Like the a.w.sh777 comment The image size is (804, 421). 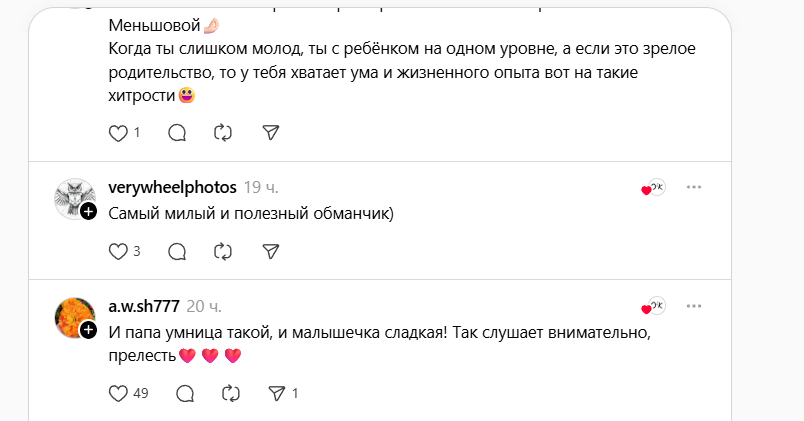point(118,393)
